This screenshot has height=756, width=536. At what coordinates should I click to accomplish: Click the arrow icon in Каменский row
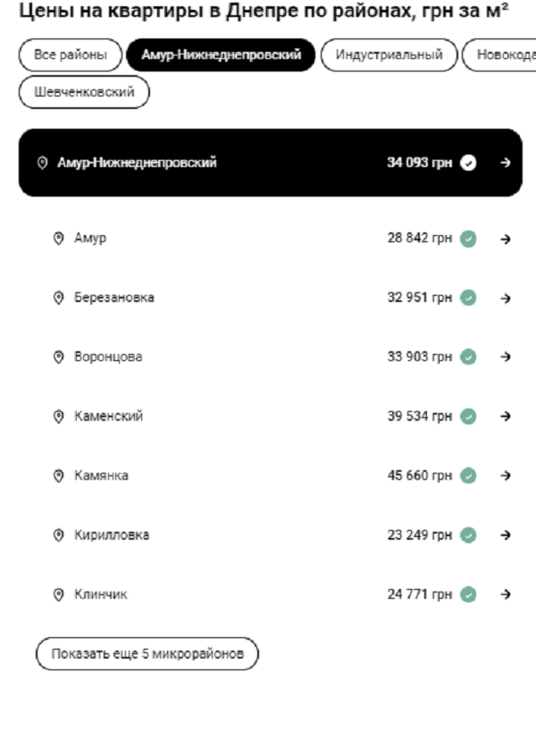[506, 416]
